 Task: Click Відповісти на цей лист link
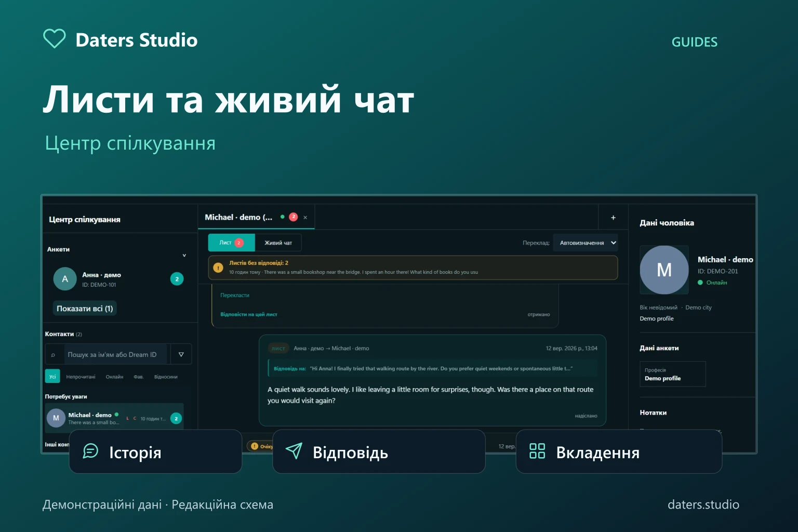pyautogui.click(x=249, y=314)
